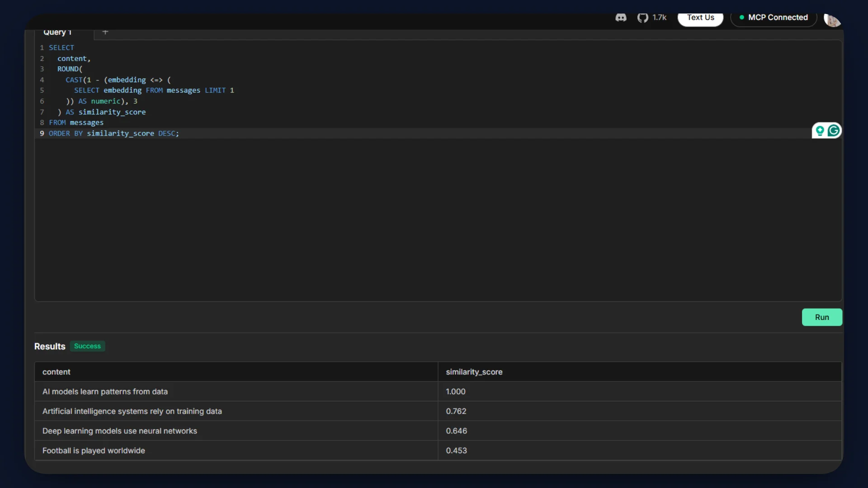Click the content column header

click(x=57, y=372)
